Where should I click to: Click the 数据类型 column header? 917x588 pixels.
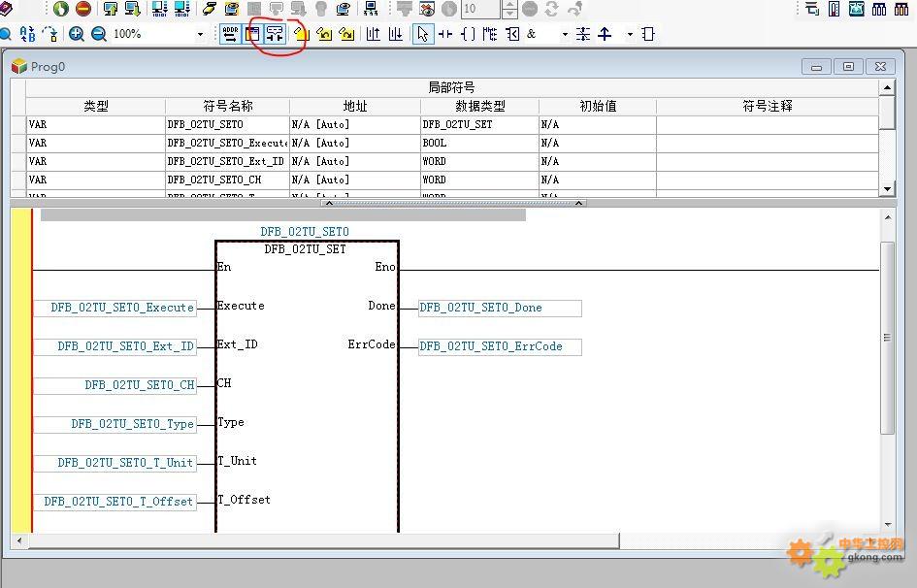tap(479, 106)
